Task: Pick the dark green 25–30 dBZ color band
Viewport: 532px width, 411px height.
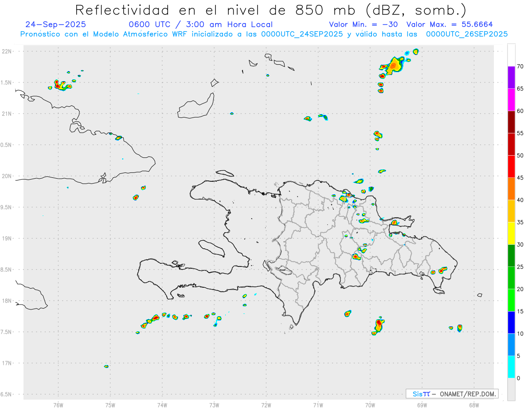Action: coord(511,256)
